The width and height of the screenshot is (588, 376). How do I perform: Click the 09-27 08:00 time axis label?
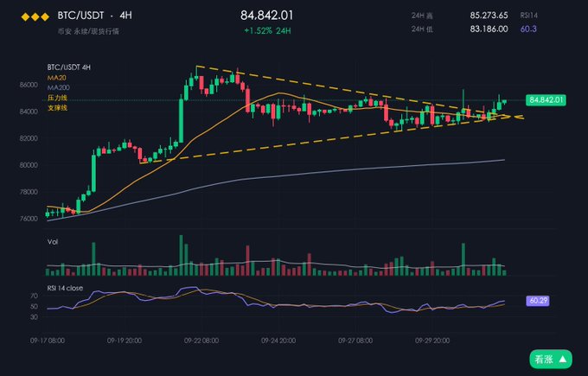click(355, 341)
